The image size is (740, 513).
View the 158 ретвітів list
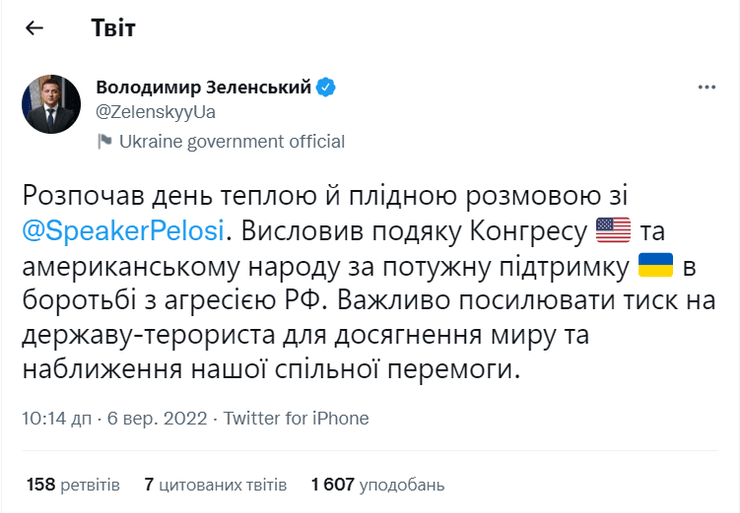[73, 485]
